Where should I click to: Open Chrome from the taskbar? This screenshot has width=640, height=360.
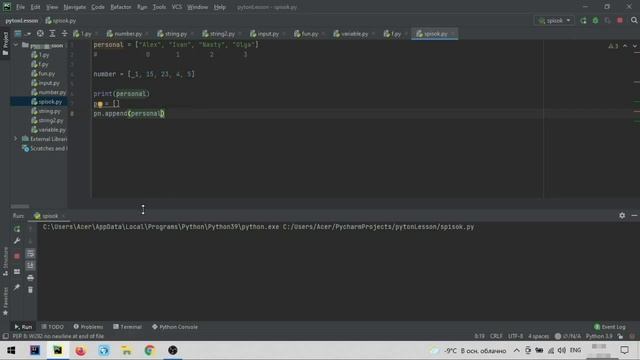pyautogui.click(x=149, y=350)
